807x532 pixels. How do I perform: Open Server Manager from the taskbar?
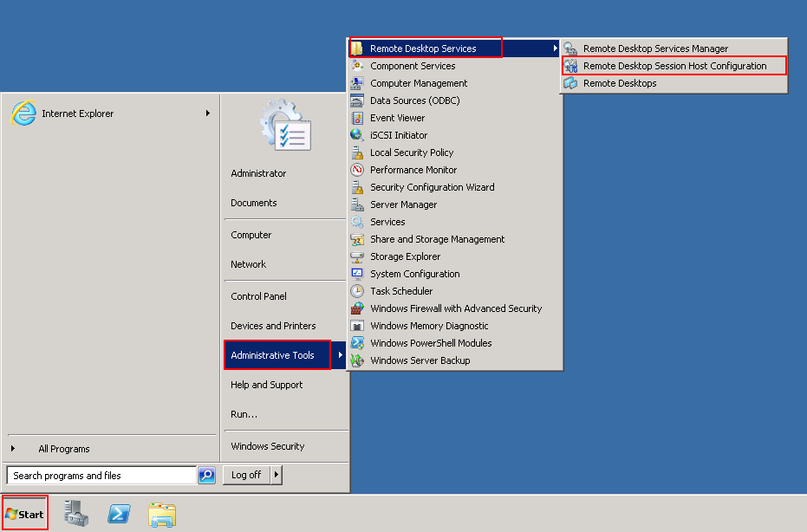click(x=76, y=514)
